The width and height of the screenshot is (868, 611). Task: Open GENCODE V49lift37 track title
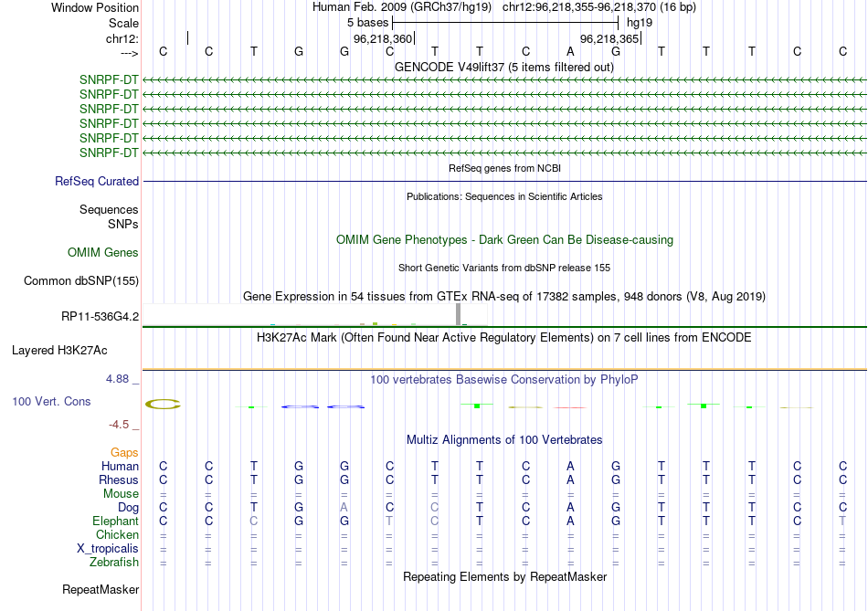pyautogui.click(x=504, y=67)
